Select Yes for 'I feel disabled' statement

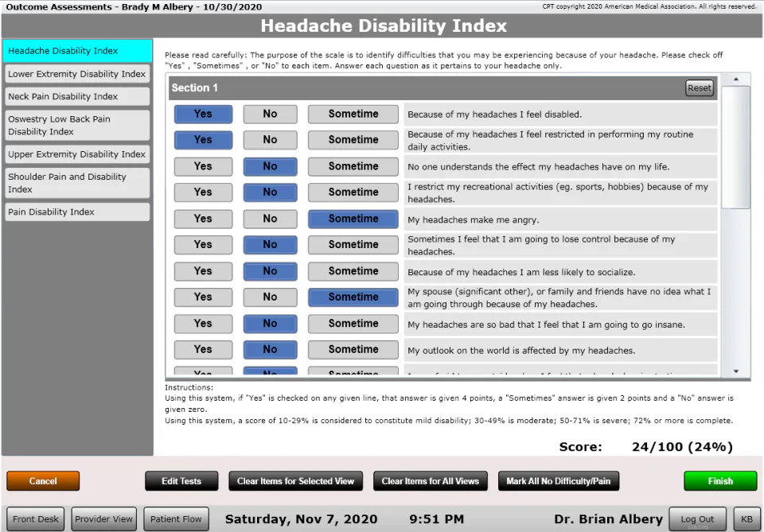(x=203, y=114)
